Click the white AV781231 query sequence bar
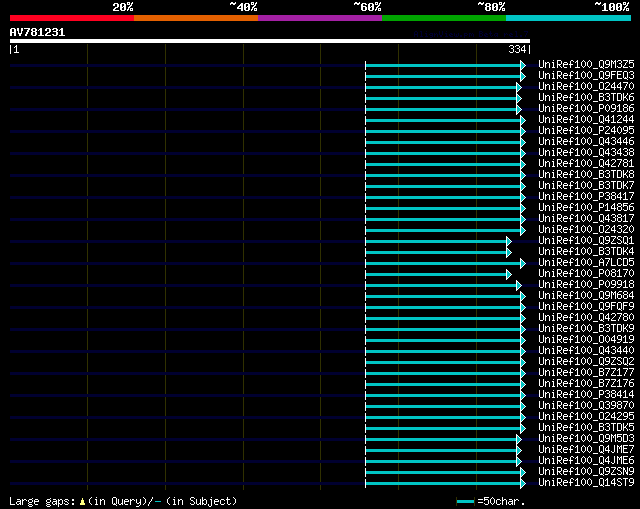 [270, 41]
